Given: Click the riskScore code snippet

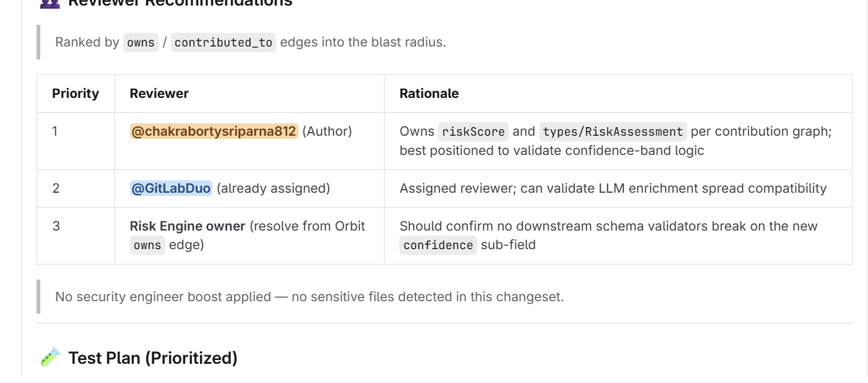Looking at the screenshot, I should pyautogui.click(x=474, y=131).
